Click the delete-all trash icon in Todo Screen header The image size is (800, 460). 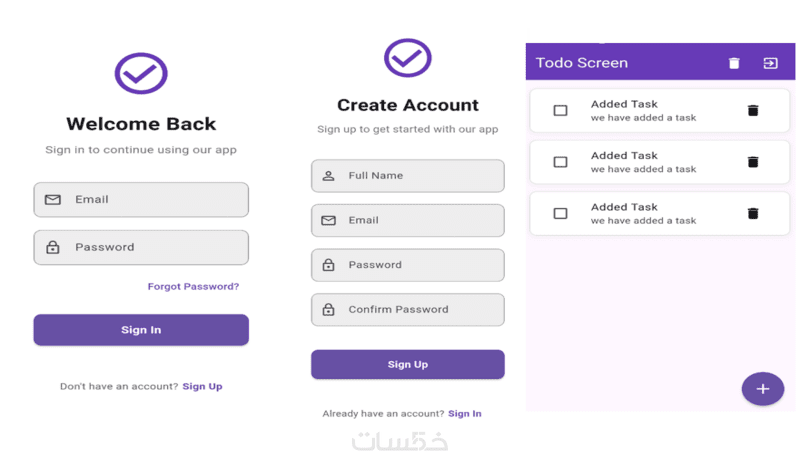[x=734, y=63]
